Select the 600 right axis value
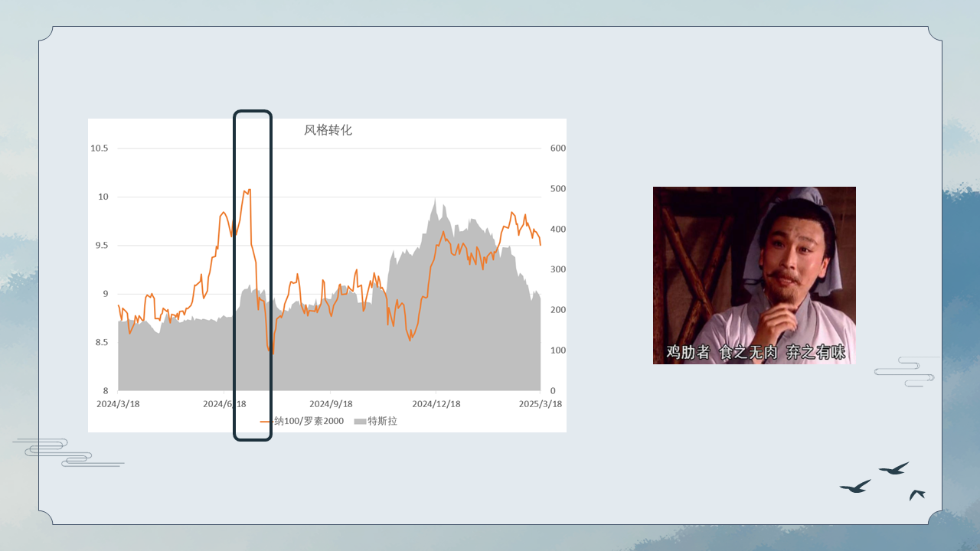980x551 pixels. click(x=558, y=148)
